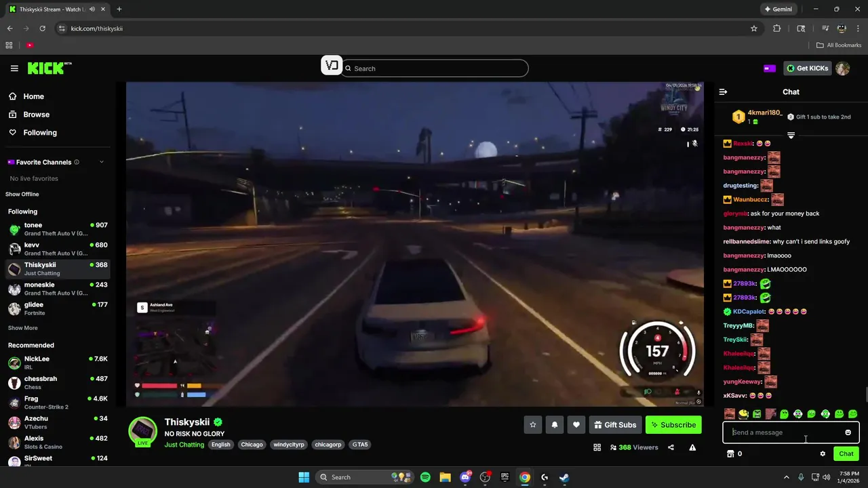Open the hamburger menu beside Kick logo
Viewport: 868px width, 488px height.
click(x=14, y=68)
